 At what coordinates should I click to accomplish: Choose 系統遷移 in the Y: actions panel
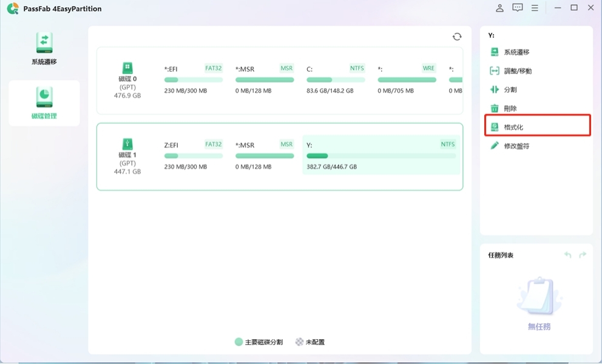(x=516, y=52)
